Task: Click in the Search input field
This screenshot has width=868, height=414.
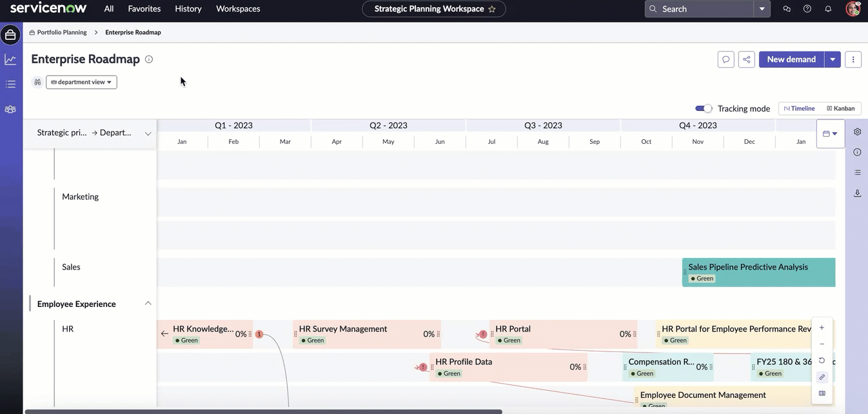Action: [x=700, y=9]
